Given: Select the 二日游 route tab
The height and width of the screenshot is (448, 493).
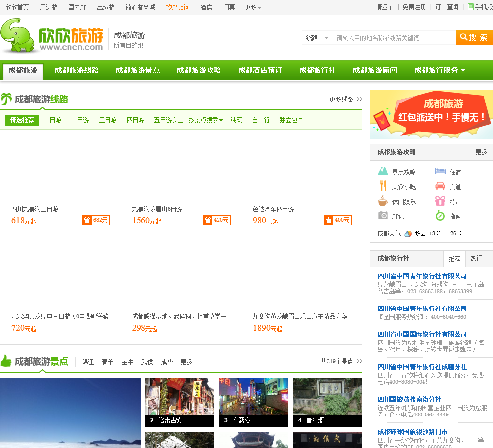Looking at the screenshot, I should 80,120.
